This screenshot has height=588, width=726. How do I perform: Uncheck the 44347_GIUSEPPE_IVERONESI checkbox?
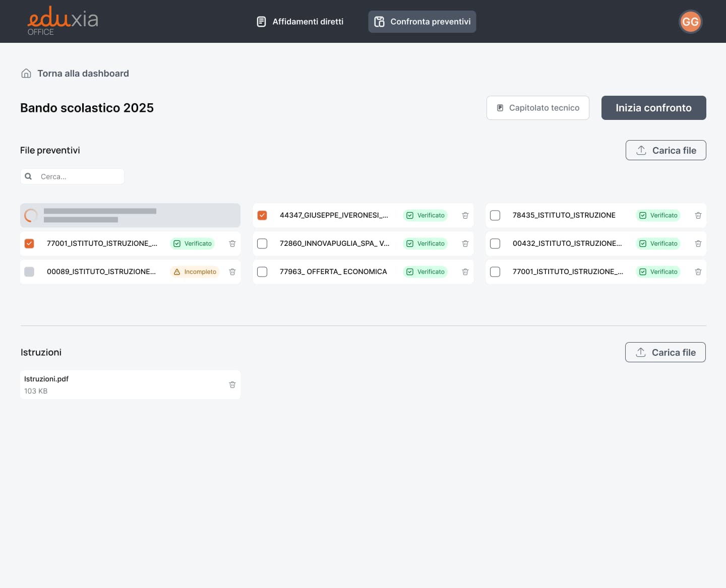(x=262, y=216)
